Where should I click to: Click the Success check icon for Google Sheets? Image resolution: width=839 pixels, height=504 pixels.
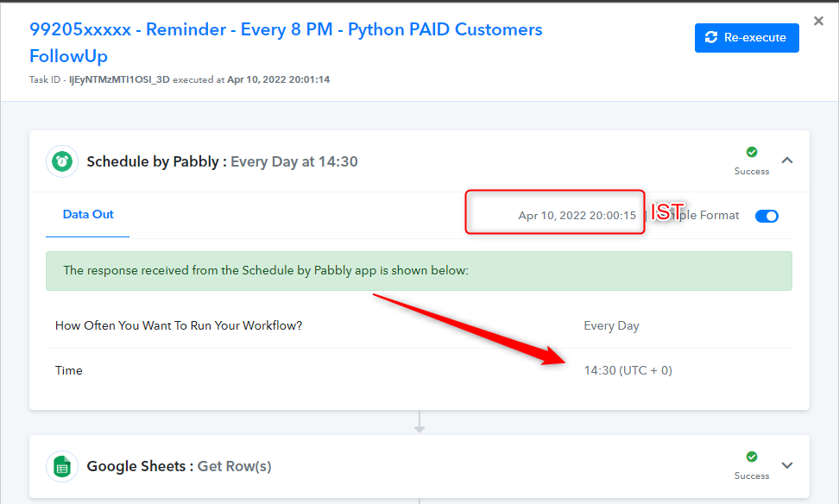click(x=752, y=457)
